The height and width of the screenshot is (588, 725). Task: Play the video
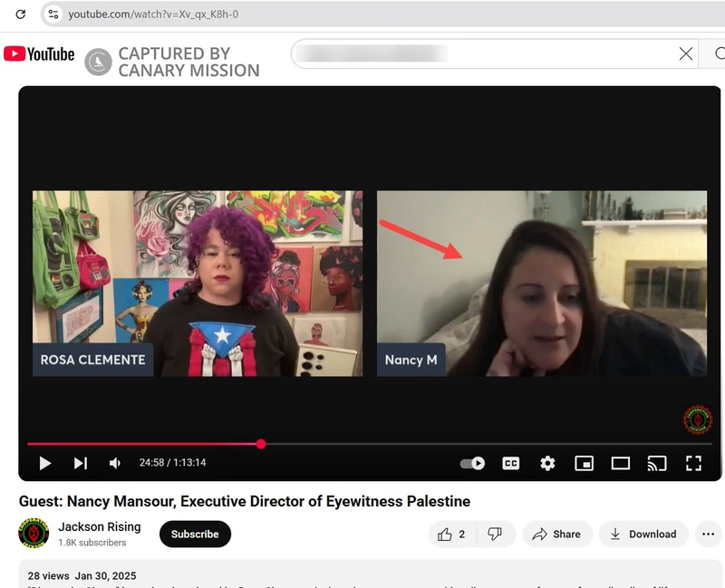pos(44,463)
